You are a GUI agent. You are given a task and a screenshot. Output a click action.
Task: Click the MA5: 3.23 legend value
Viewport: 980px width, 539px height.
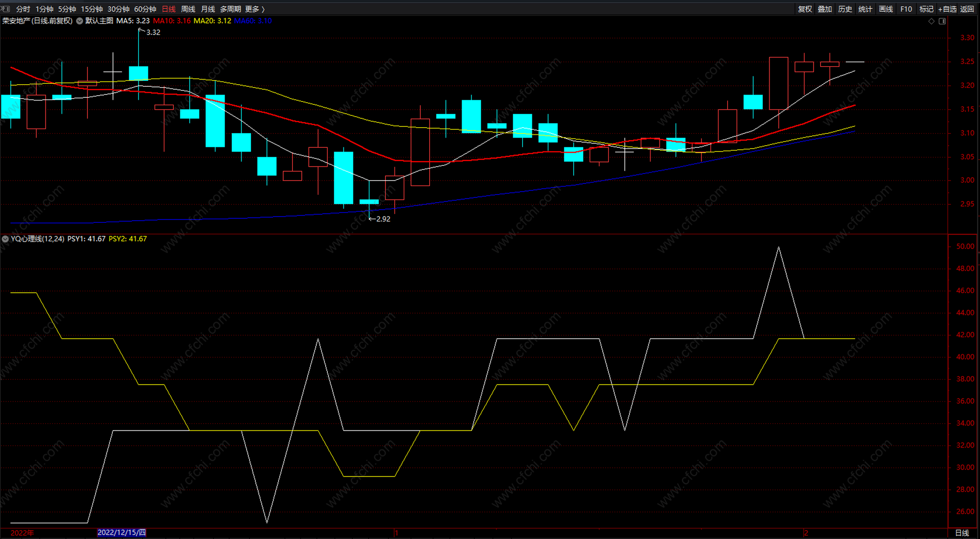(x=133, y=21)
